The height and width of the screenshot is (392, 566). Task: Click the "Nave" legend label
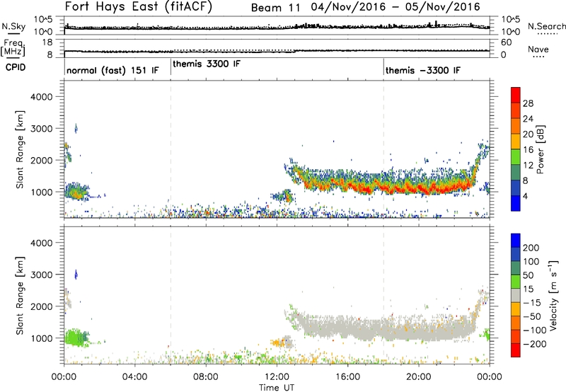click(538, 49)
